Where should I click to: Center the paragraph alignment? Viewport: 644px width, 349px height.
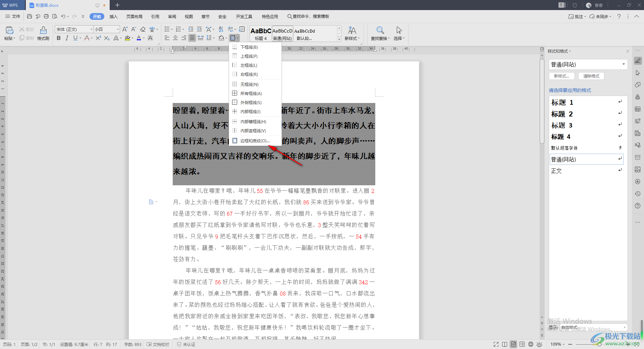175,38
